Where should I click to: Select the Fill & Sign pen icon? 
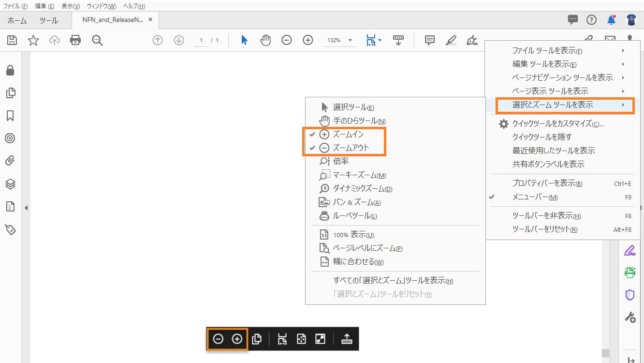(472, 40)
